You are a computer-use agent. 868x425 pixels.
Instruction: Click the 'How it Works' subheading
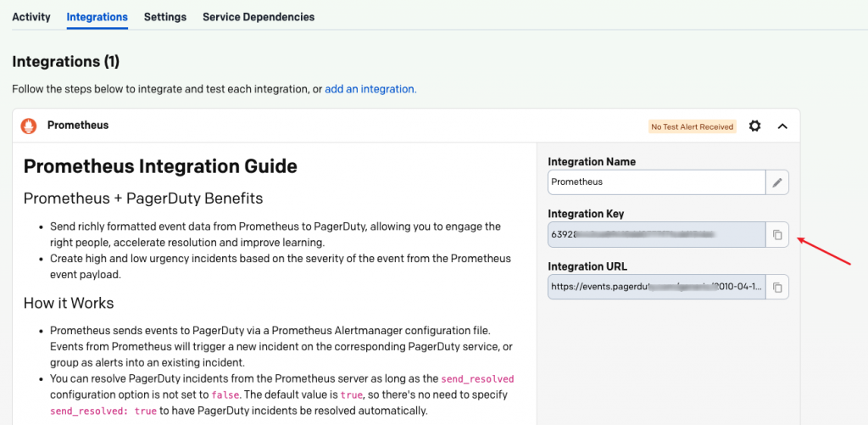pos(69,303)
